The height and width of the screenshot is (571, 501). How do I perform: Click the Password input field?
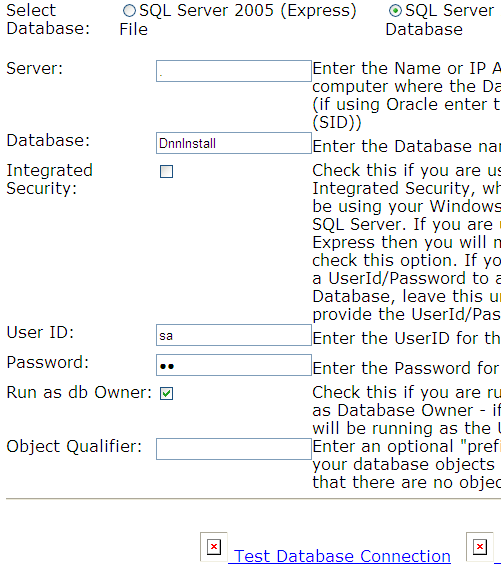[x=234, y=365]
